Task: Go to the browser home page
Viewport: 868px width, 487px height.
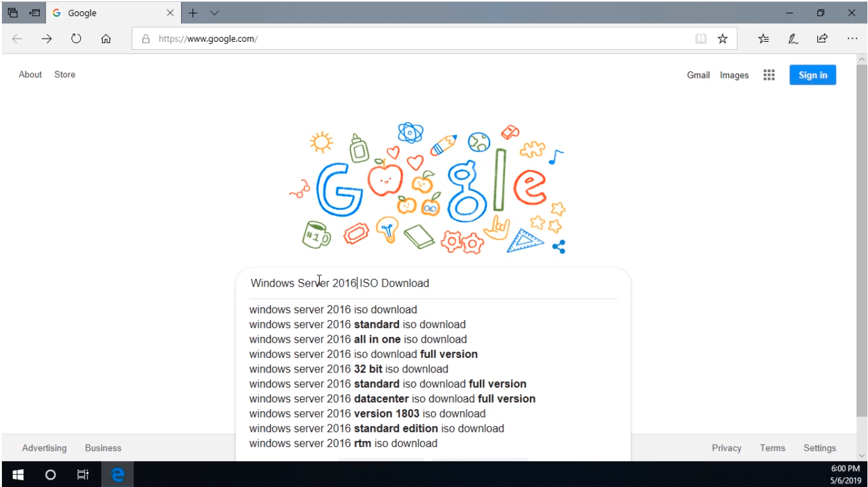Action: 106,39
